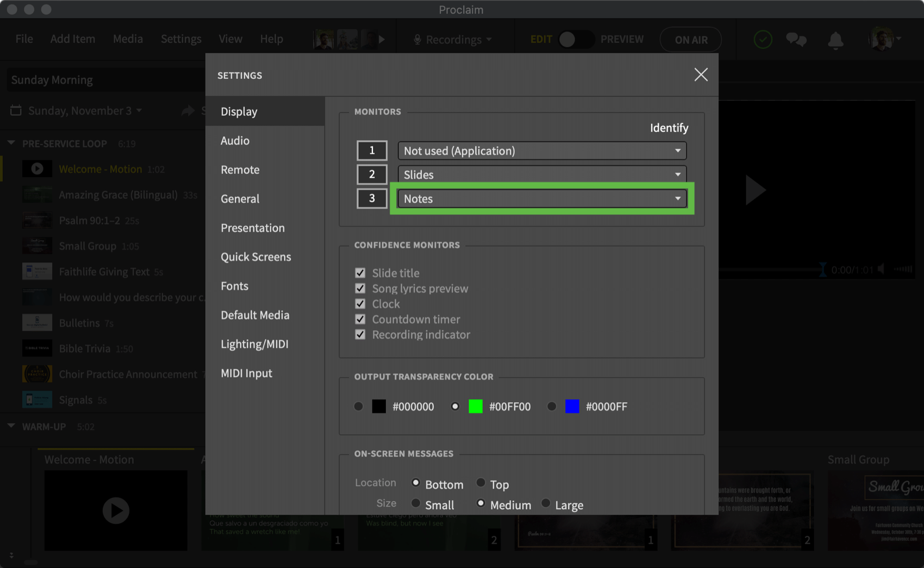Open the Settings menu
Viewport: 924px width, 568px height.
pyautogui.click(x=181, y=39)
